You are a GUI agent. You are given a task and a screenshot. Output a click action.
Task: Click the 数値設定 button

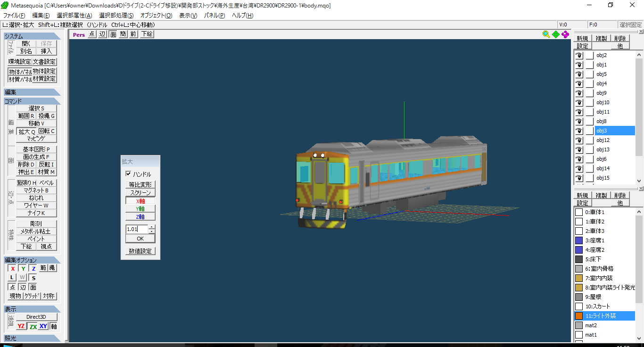pos(140,251)
